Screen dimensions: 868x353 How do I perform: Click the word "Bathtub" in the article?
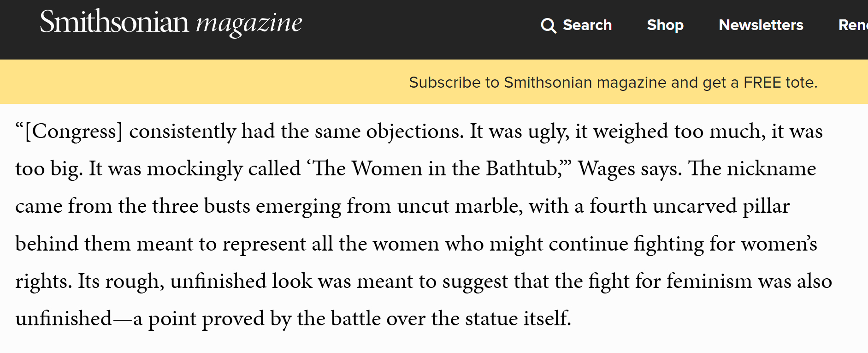click(522, 168)
